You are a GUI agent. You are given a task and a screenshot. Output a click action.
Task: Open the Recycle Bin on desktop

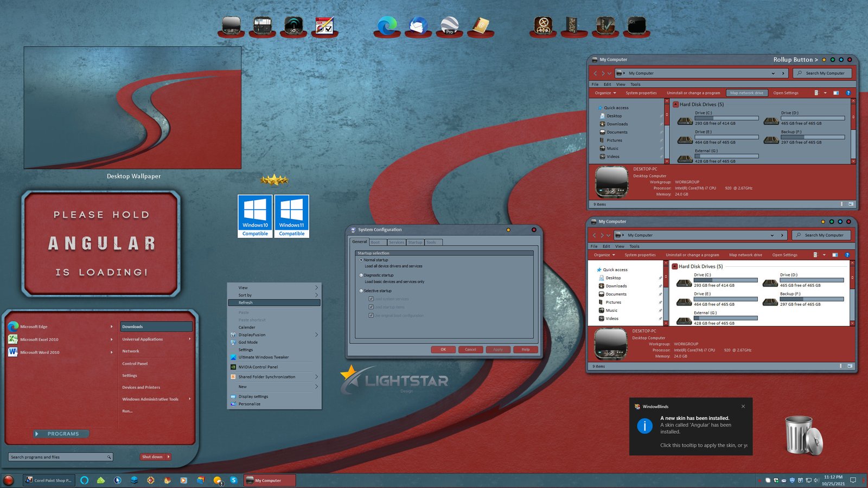tap(803, 435)
